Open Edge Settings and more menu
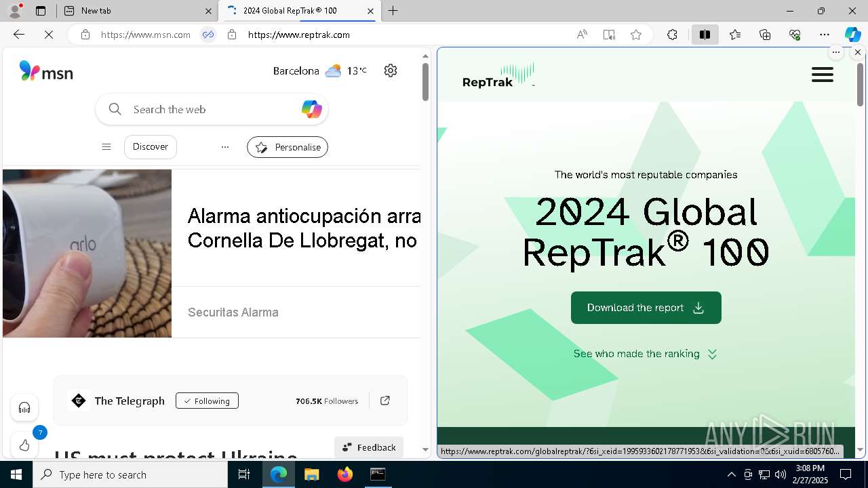The width and height of the screenshot is (868, 488). click(x=825, y=35)
